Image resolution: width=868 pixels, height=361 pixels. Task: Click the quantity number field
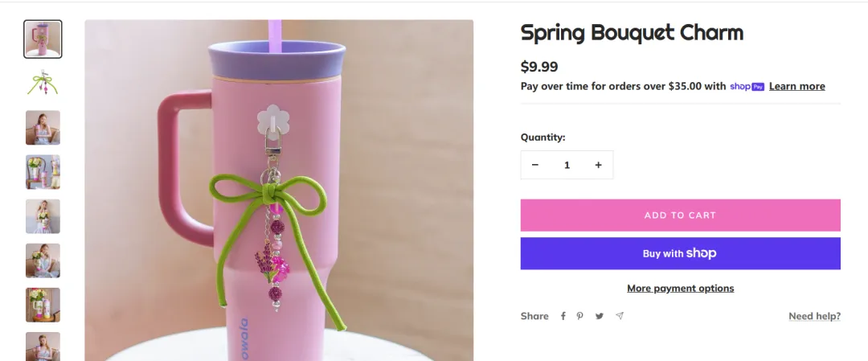coord(567,165)
